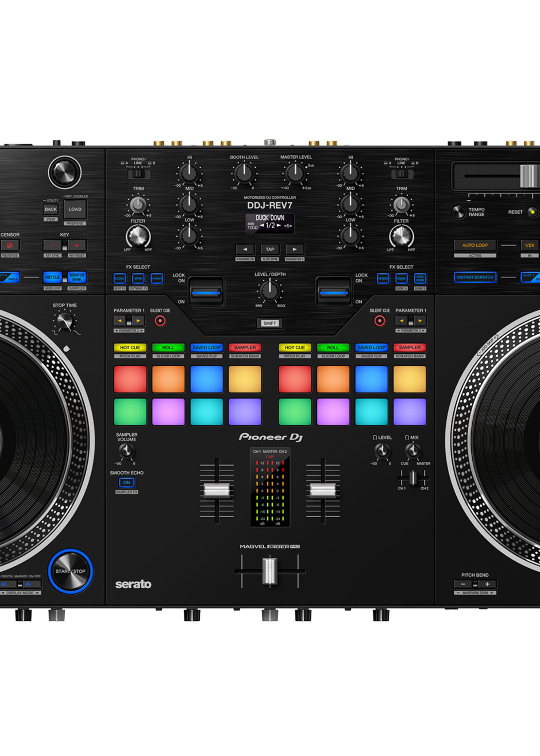This screenshot has height=756, width=540.
Task: Click deck 1 PARAMETER 1 left arrow
Action: point(120,321)
